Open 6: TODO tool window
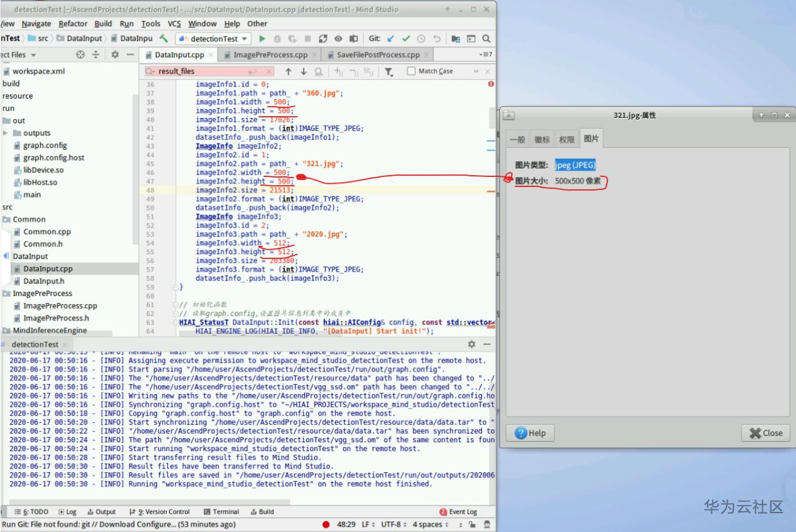 pos(31,511)
